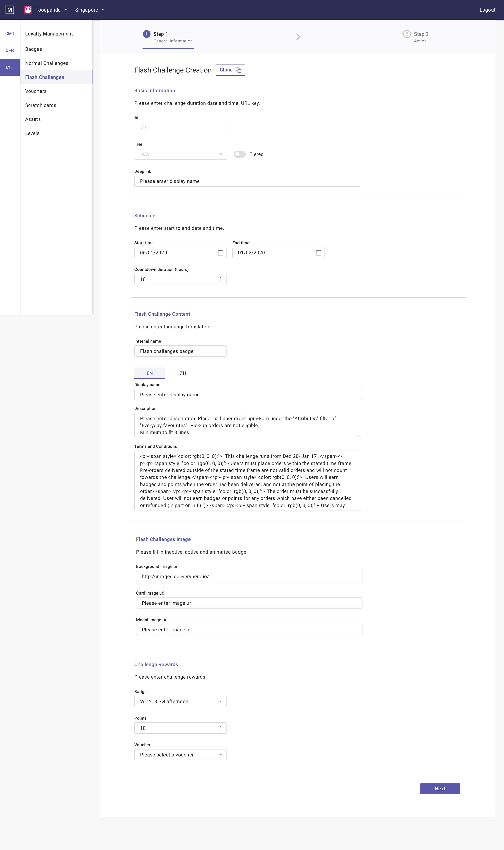This screenshot has width=504, height=850.
Task: Enable the Tiered toggle switch
Action: click(240, 154)
